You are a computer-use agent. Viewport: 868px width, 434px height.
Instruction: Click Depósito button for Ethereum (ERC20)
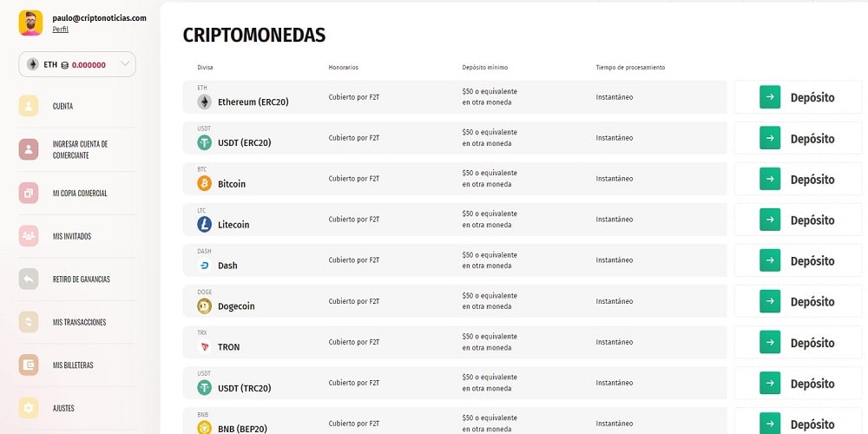(798, 97)
